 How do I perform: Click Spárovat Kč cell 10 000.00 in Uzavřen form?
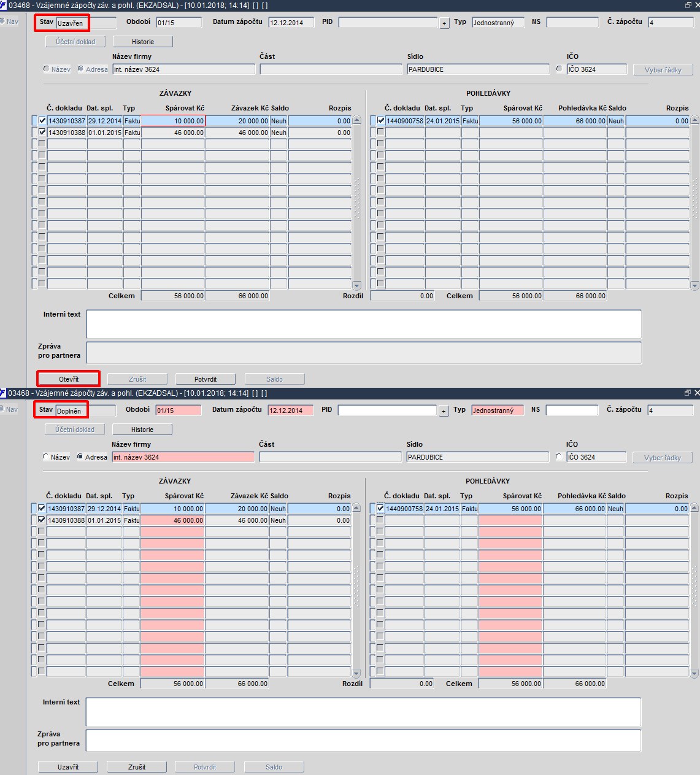tap(173, 121)
